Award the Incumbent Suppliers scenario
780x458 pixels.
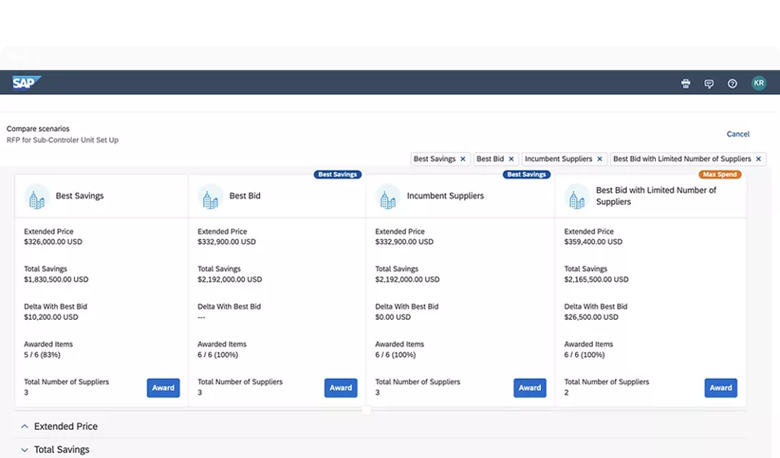click(x=530, y=388)
